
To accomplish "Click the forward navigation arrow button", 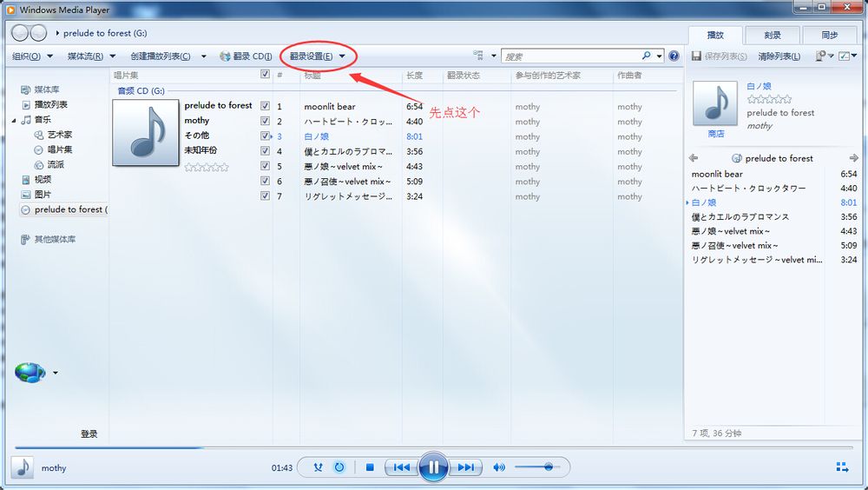I will tap(37, 33).
